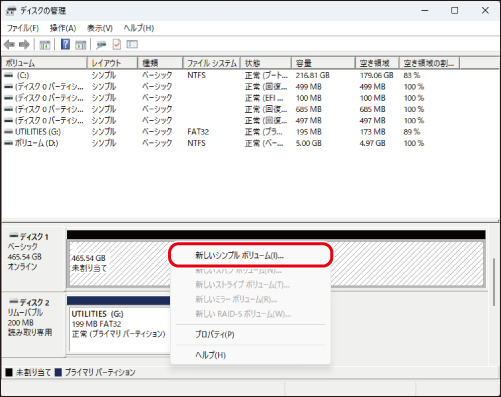Click the ディスク 2 disk icon
Screen dimensions: 501x397
(x=14, y=302)
